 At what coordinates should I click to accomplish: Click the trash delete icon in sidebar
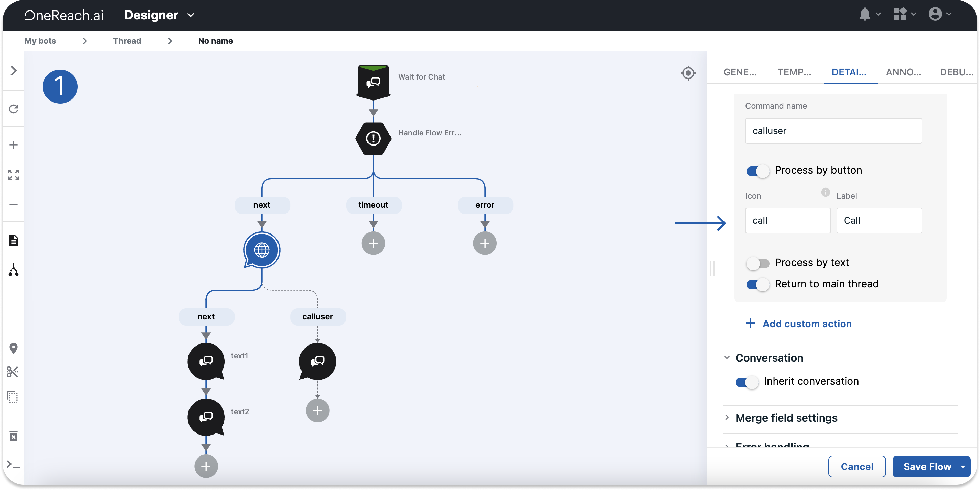[x=14, y=436]
